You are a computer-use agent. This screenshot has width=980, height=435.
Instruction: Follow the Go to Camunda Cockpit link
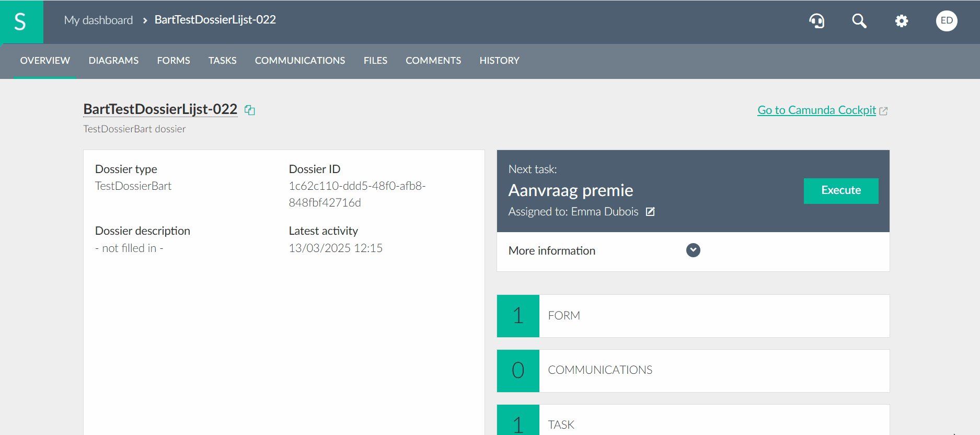[816, 110]
